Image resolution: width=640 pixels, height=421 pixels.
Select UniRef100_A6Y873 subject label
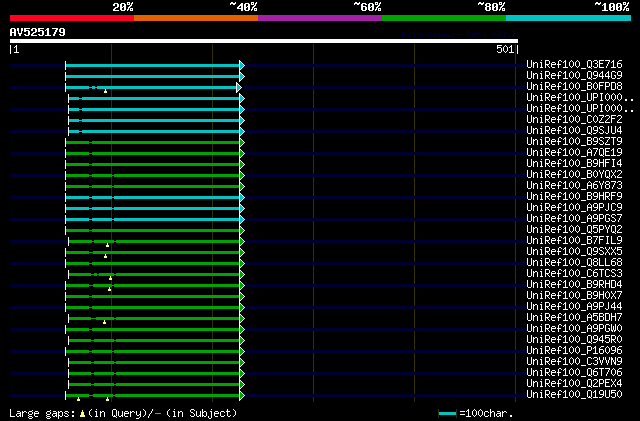tap(574, 185)
